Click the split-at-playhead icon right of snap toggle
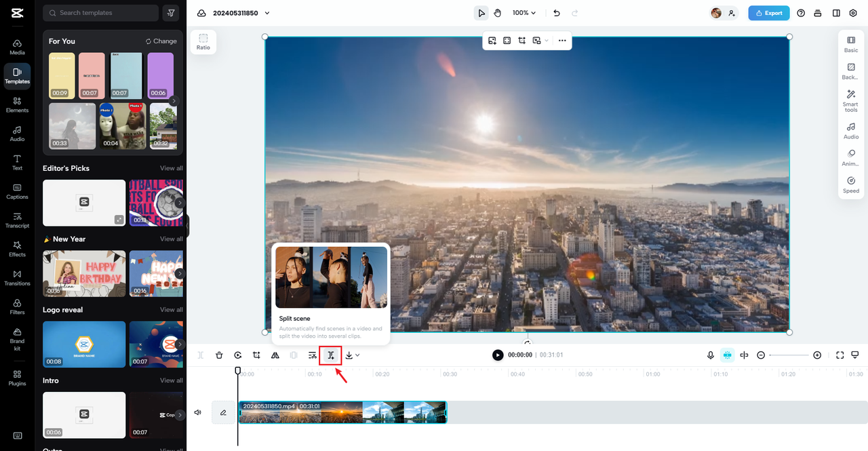868x451 pixels. 744,355
